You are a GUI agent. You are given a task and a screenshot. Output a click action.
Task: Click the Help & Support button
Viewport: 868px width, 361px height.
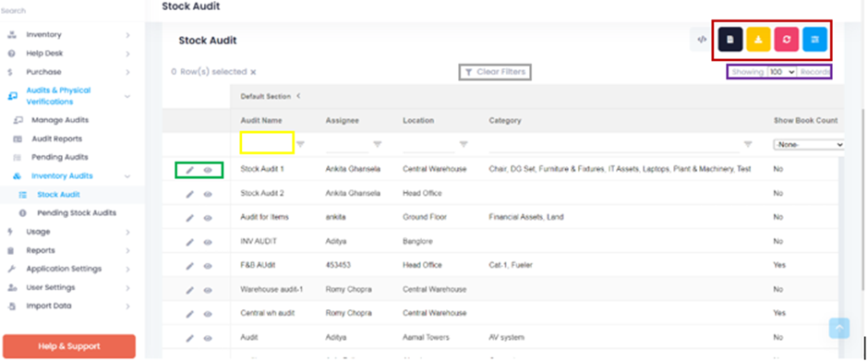pos(69,346)
